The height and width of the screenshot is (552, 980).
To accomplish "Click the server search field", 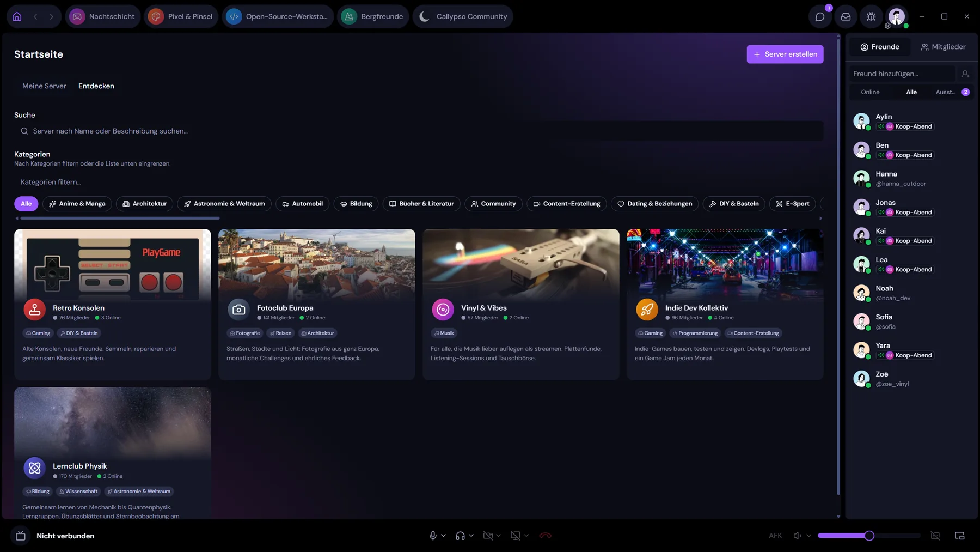I will [419, 131].
